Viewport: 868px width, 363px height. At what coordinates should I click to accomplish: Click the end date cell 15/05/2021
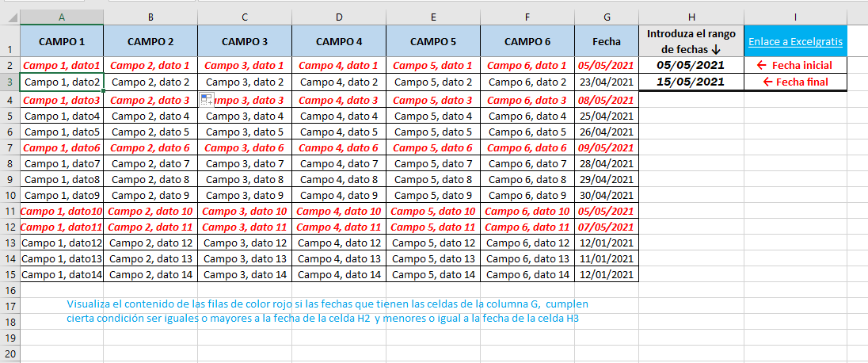tap(691, 82)
